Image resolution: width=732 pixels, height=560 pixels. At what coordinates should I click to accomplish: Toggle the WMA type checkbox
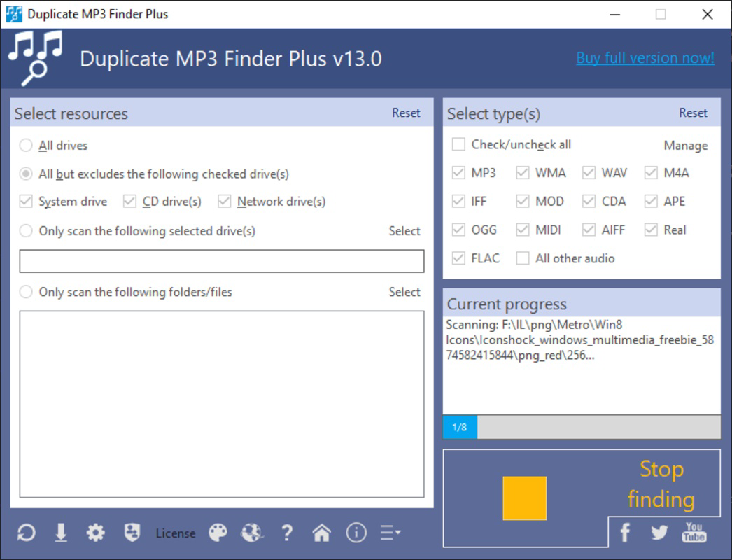tap(522, 173)
